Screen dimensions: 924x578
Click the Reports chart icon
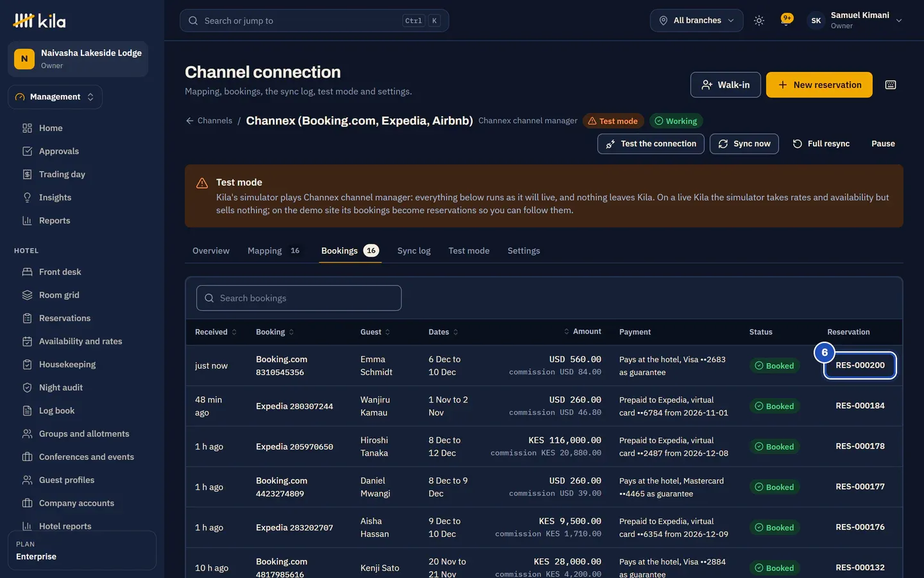(27, 220)
